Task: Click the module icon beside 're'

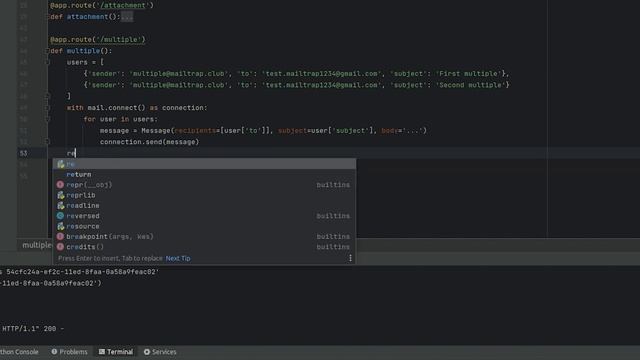Action: (60, 164)
